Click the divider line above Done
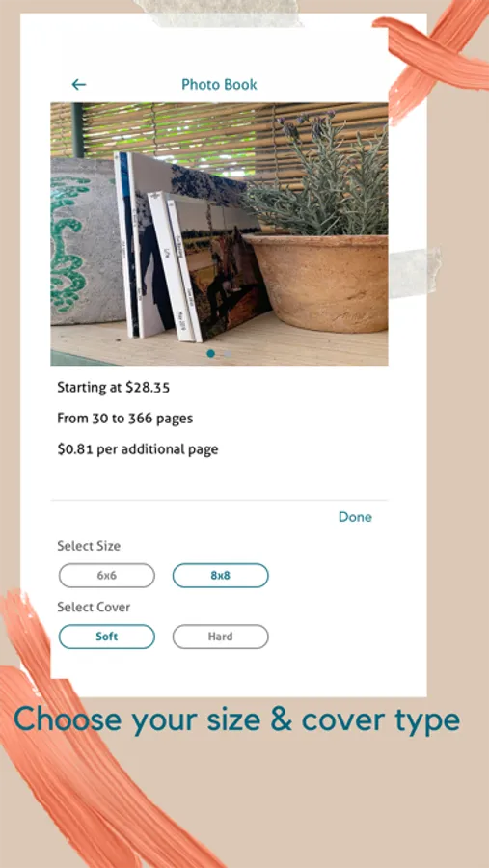This screenshot has height=868, width=489. coord(219,501)
